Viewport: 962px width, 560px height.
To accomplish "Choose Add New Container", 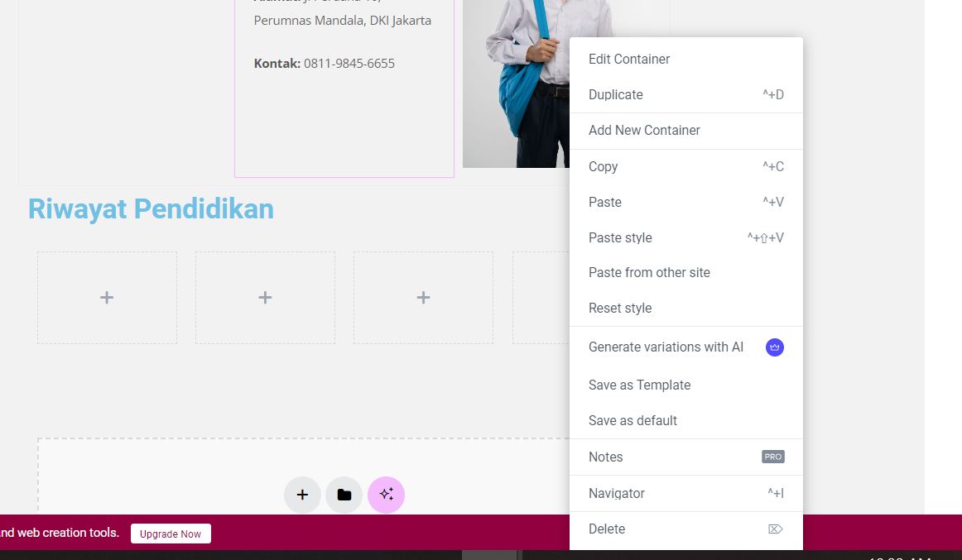I will click(644, 130).
